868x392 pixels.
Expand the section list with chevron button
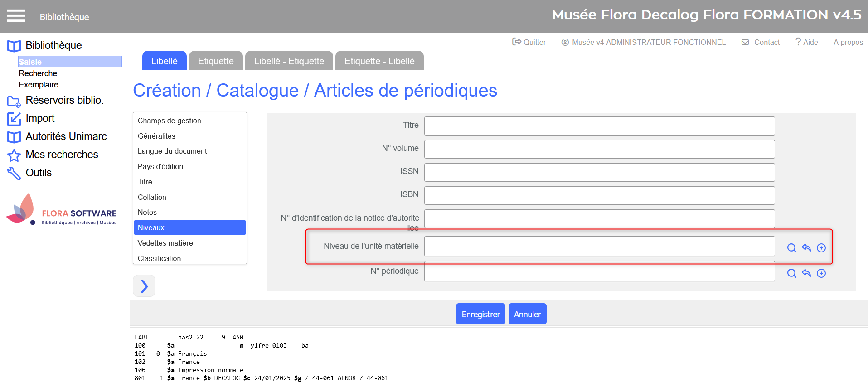144,286
